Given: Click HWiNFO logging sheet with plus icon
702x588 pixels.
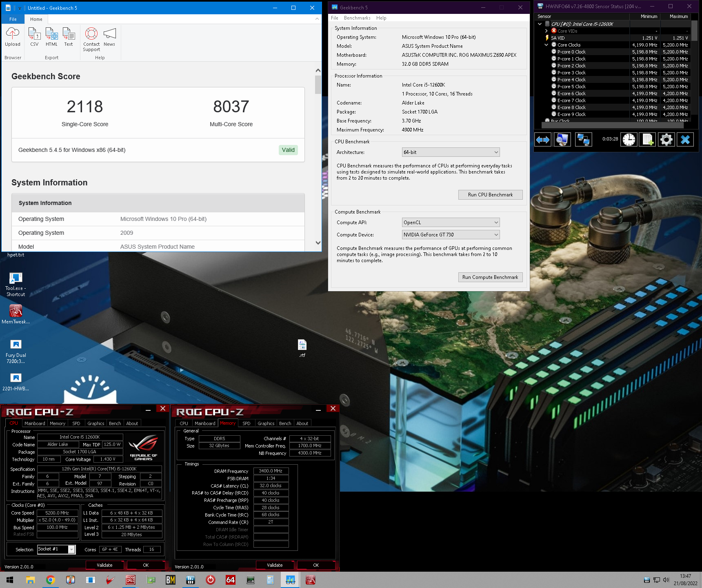Looking at the screenshot, I should coord(648,140).
